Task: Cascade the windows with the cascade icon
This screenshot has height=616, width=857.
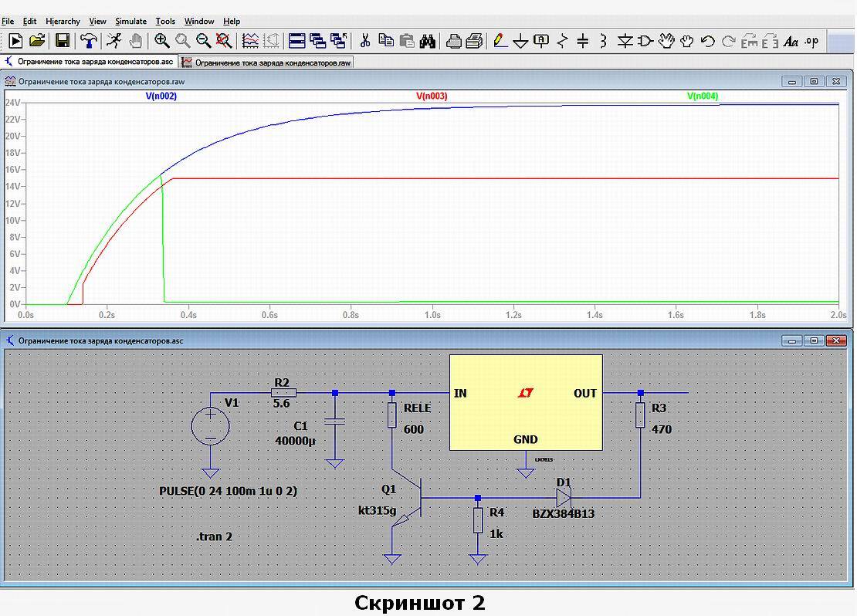Action: 317,41
